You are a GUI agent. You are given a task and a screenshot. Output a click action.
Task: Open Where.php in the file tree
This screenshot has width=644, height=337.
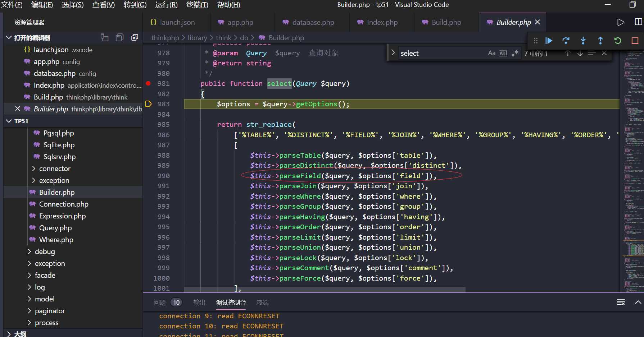(56, 240)
